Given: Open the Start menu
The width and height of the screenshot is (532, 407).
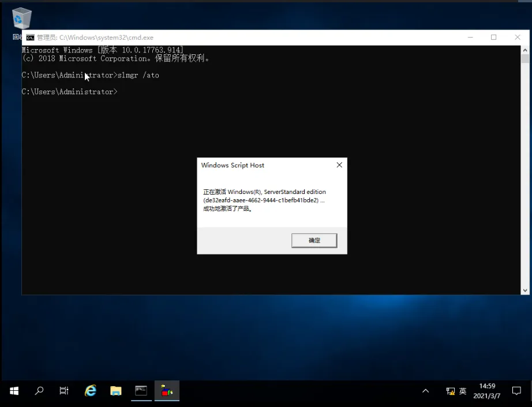Looking at the screenshot, I should click(13, 391).
